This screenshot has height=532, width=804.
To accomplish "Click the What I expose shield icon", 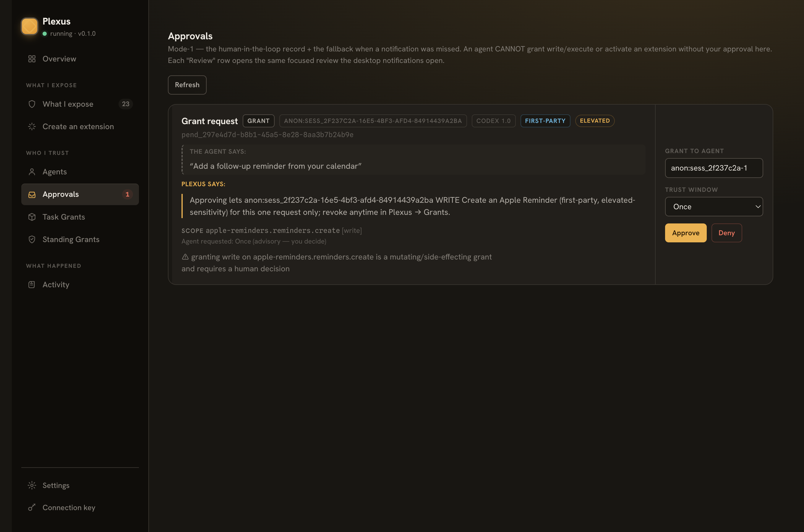I will pos(32,104).
